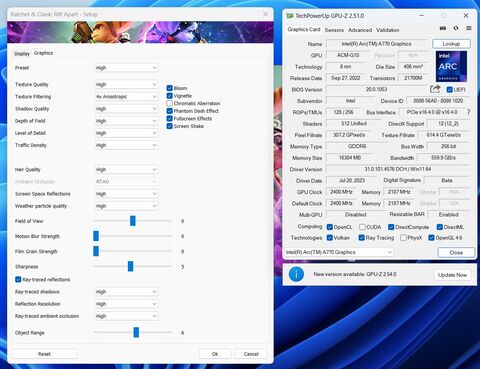Open the Reflection Resolution dropdown
480x369 pixels.
click(x=126, y=304)
